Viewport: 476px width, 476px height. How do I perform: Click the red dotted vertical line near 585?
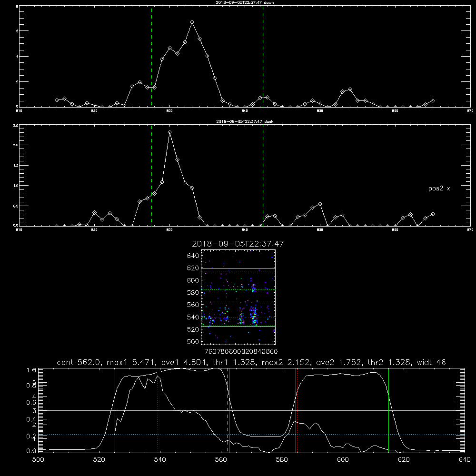[297, 410]
